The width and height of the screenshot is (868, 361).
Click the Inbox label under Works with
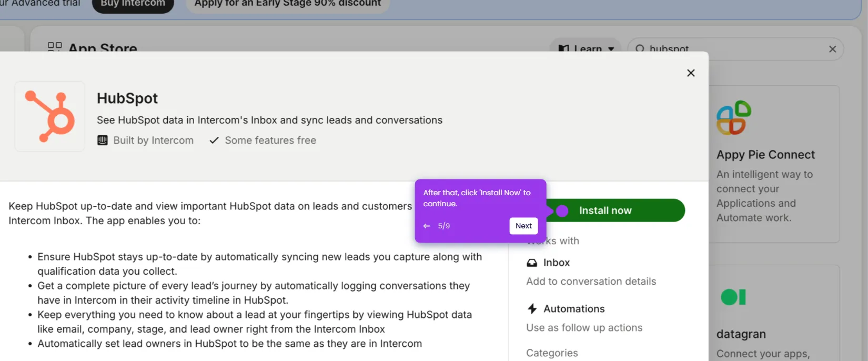pos(557,263)
